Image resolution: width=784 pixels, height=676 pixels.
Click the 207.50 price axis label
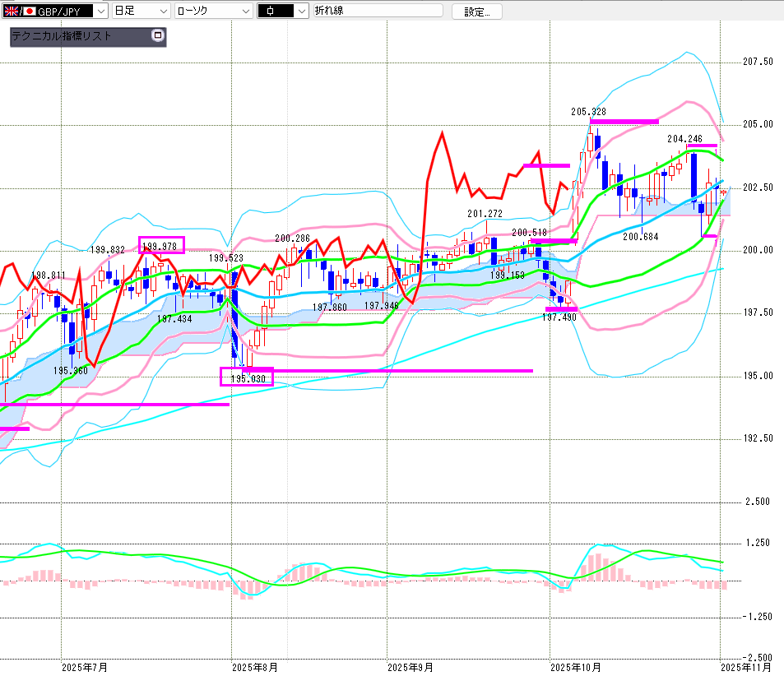(x=757, y=63)
